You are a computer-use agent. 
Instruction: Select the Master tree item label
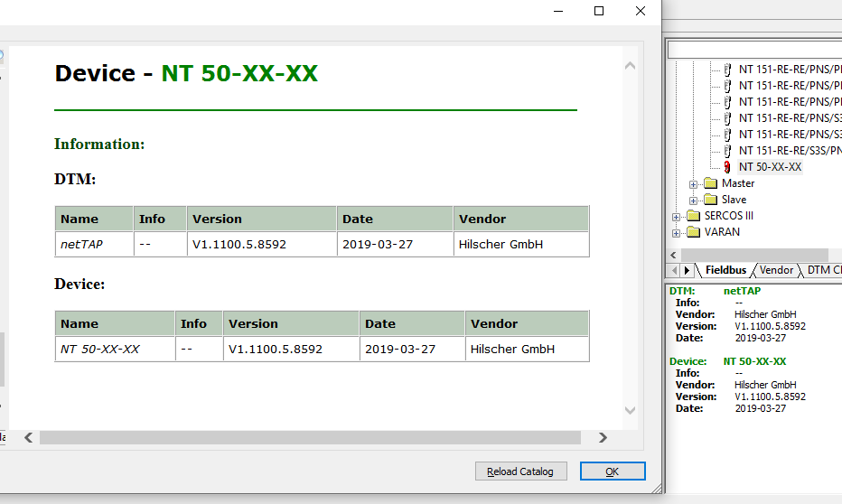click(x=738, y=183)
